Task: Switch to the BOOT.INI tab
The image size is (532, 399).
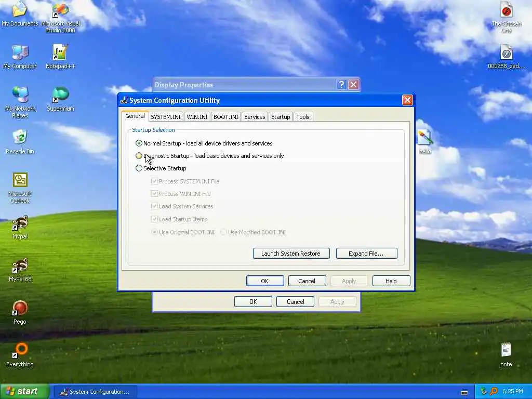Action: coord(226,117)
